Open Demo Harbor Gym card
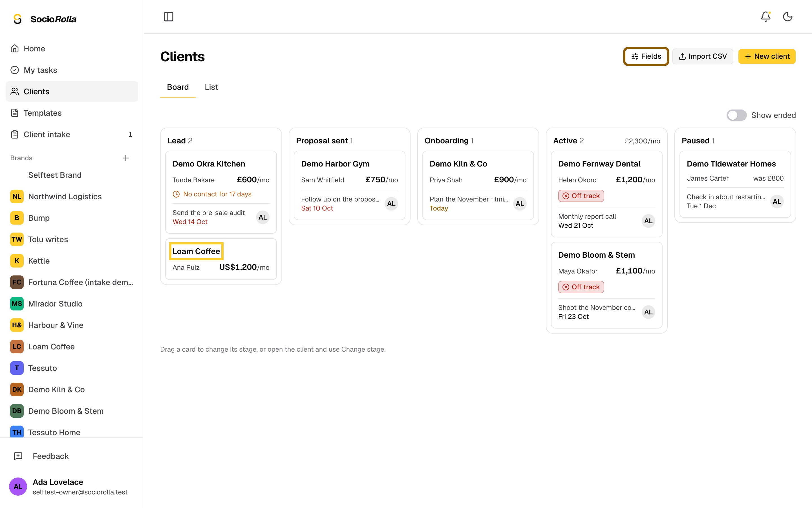Screen dimensions: 812x508 (x=349, y=185)
